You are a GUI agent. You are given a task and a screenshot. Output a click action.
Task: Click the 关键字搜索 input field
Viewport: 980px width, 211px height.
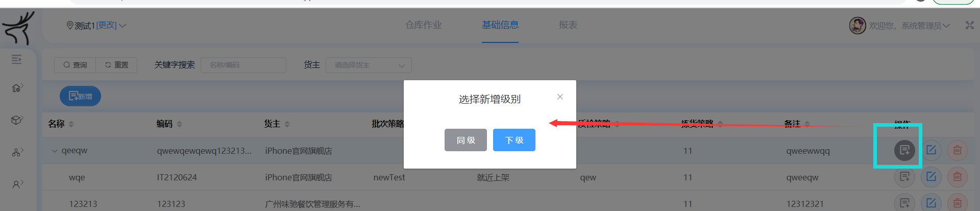(x=243, y=65)
